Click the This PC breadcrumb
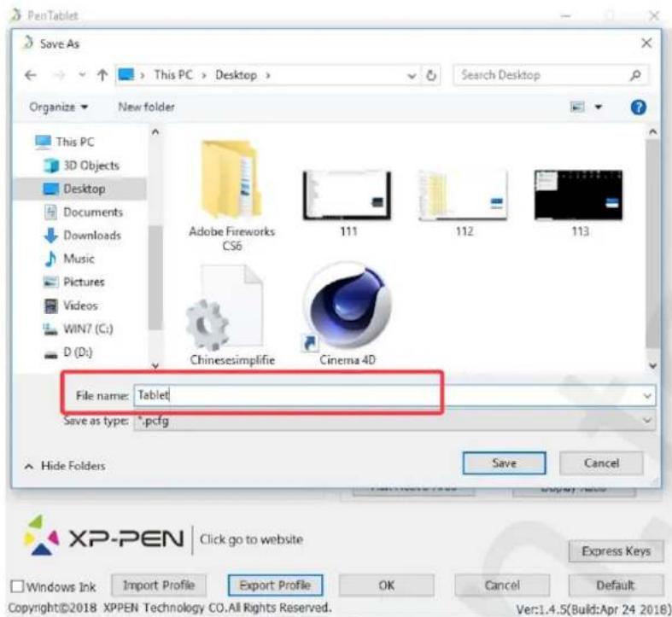672x617 pixels. click(173, 75)
